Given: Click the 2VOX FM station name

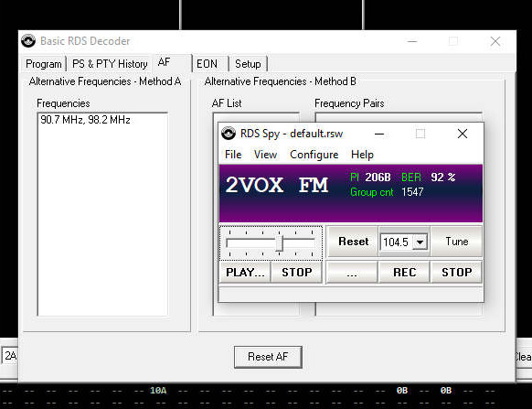Looking at the screenshot, I should (277, 185).
